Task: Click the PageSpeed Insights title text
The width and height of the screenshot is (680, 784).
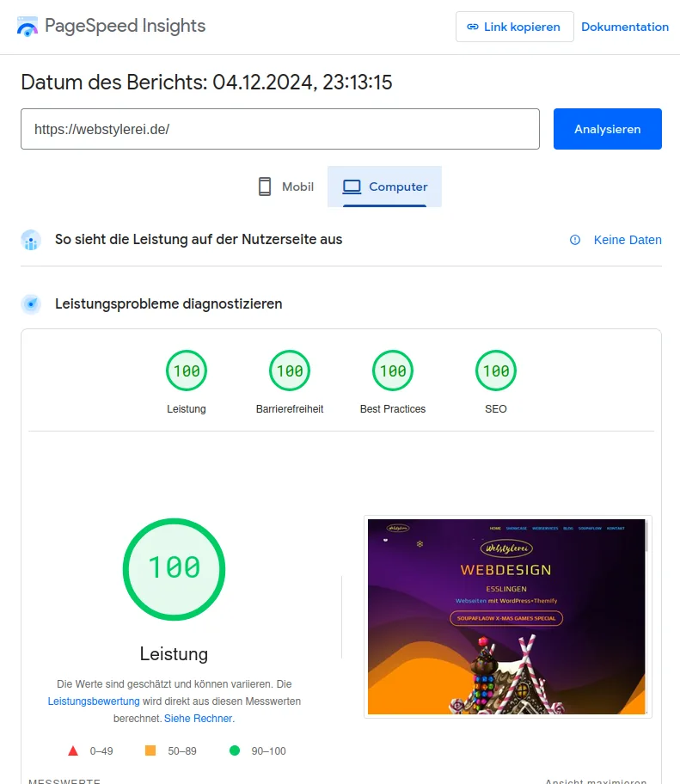Action: [125, 26]
